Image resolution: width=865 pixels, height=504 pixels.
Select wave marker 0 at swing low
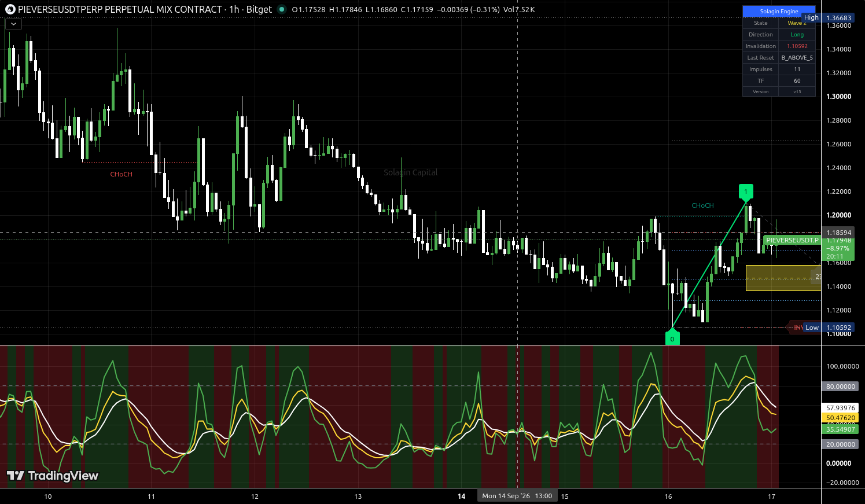coord(672,338)
